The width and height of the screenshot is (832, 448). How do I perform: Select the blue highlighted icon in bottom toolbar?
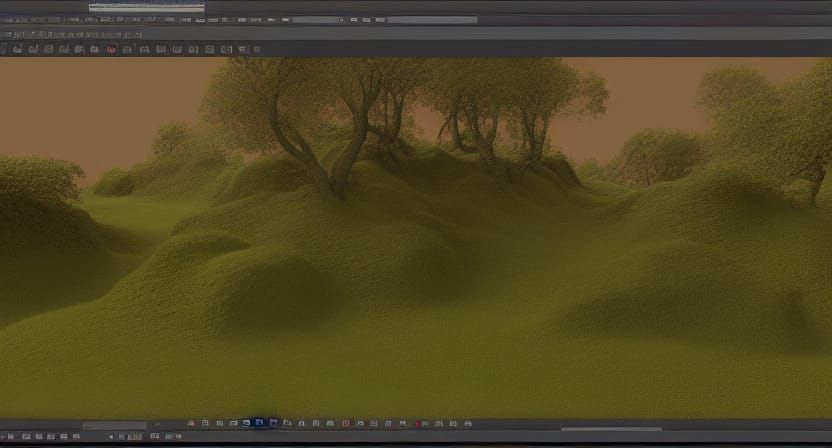click(259, 423)
